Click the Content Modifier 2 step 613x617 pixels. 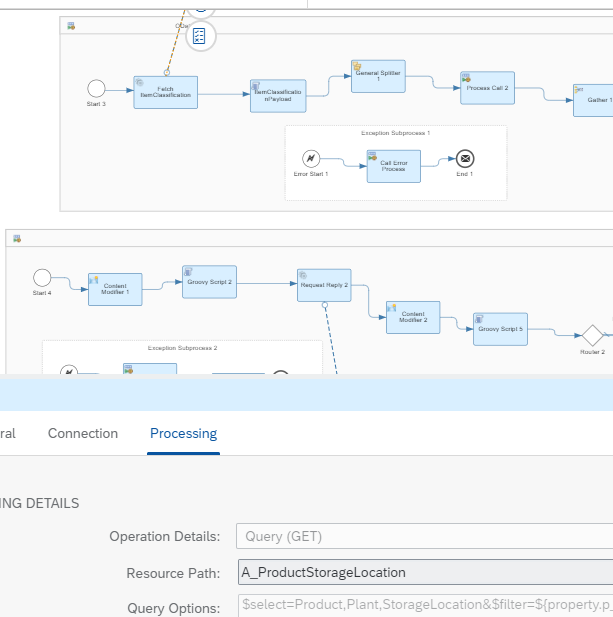coord(413,318)
